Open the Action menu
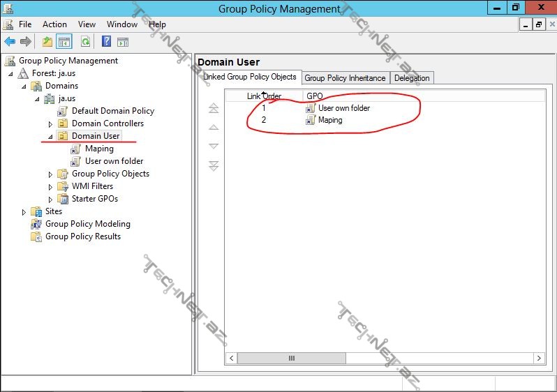This screenshot has height=392, width=557. click(54, 24)
